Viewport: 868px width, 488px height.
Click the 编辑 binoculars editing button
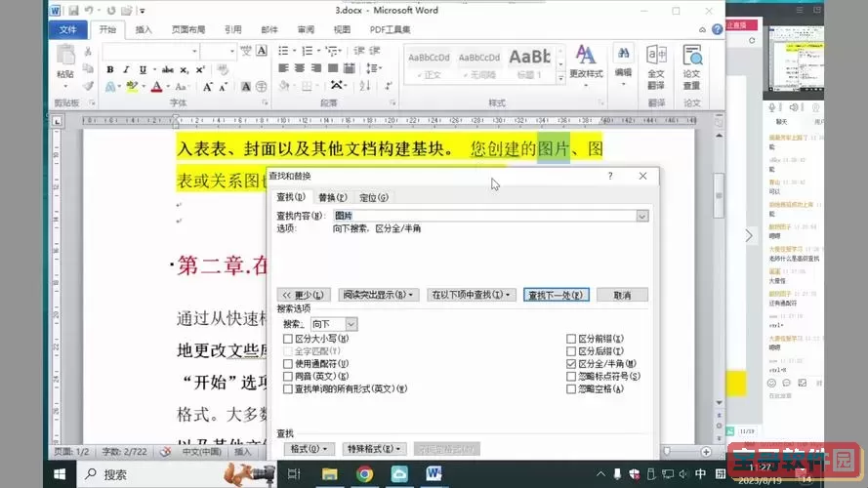point(623,63)
